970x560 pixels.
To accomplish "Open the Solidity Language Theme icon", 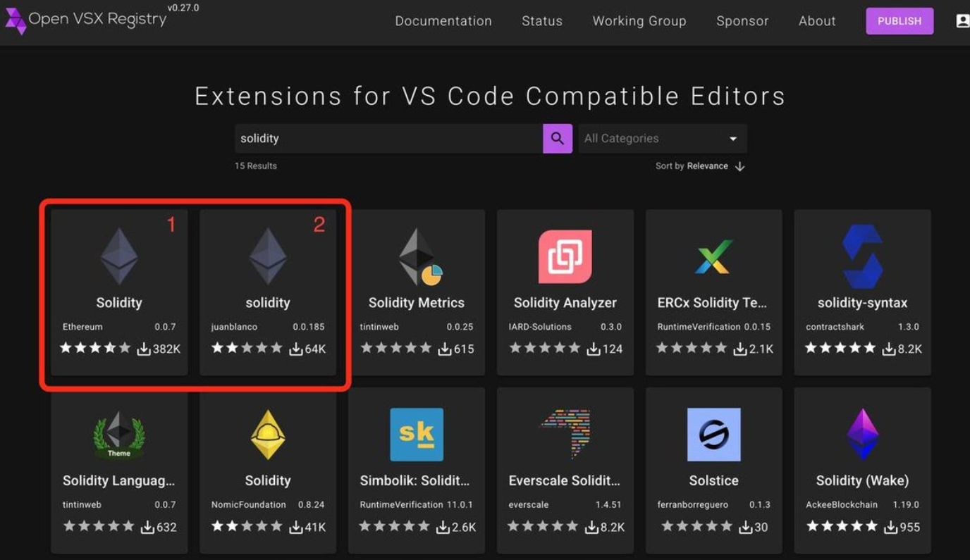I will pyautogui.click(x=119, y=435).
